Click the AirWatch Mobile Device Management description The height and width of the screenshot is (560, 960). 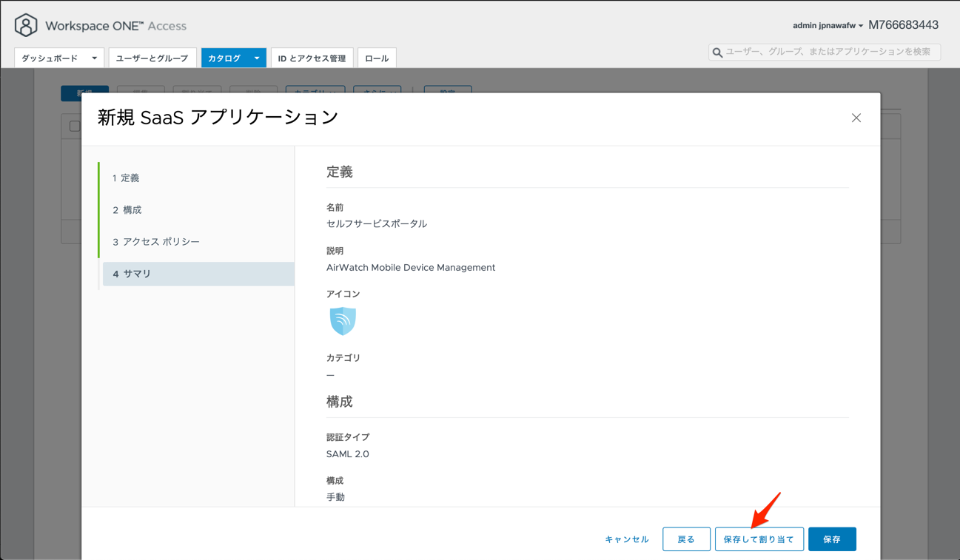pos(411,268)
